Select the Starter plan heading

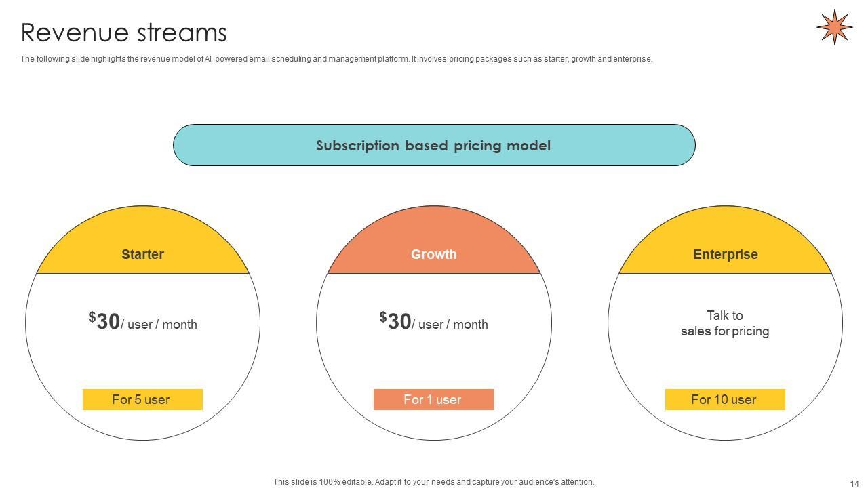click(142, 255)
